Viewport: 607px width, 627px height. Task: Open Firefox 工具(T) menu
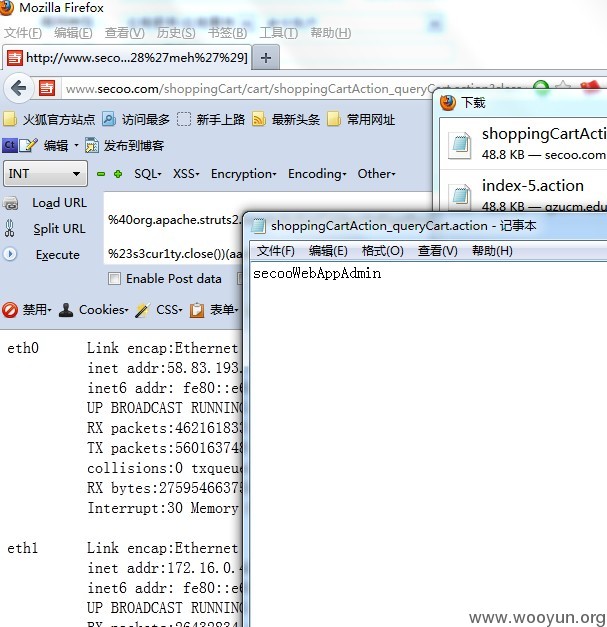point(278,32)
